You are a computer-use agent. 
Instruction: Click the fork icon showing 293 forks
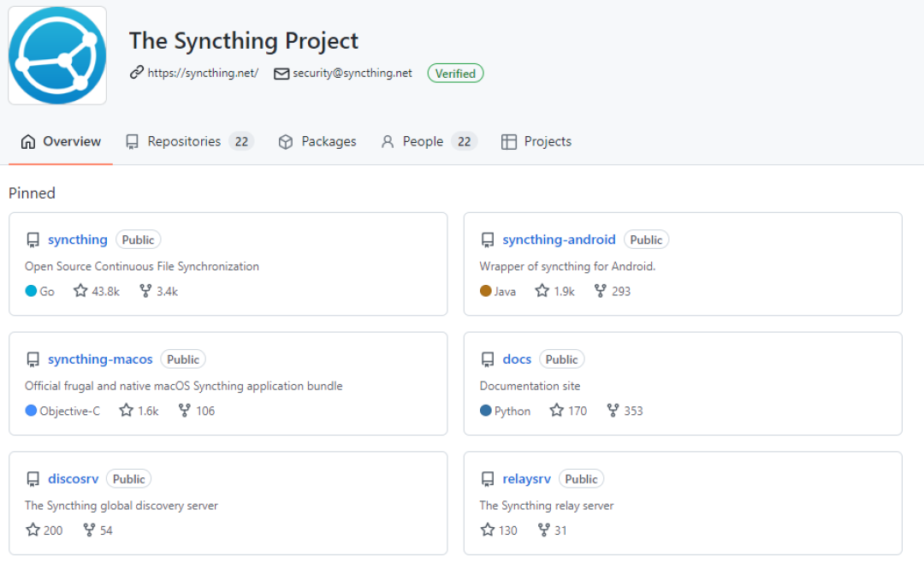tap(601, 291)
